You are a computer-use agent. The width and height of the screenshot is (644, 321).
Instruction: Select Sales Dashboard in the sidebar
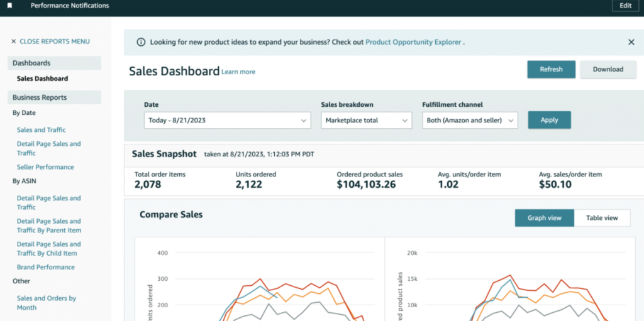click(42, 79)
